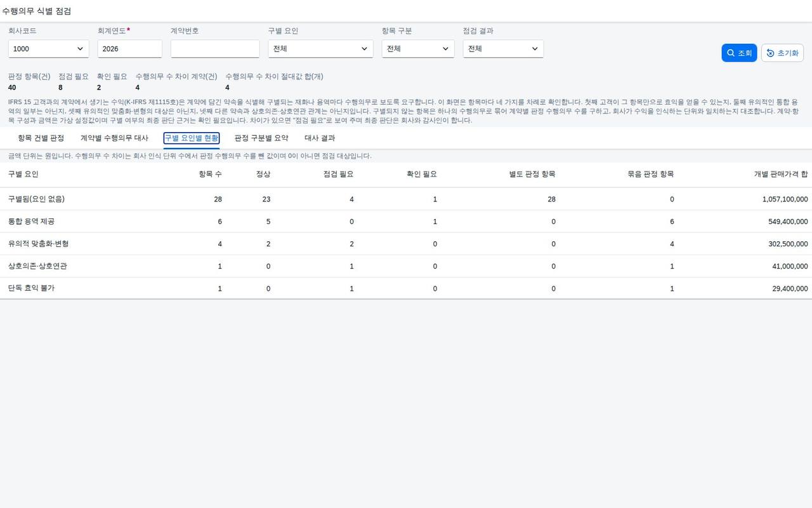Image resolution: width=812 pixels, height=508 pixels.
Task: Select the 상호의존·상호연관 row
Action: click(x=406, y=266)
